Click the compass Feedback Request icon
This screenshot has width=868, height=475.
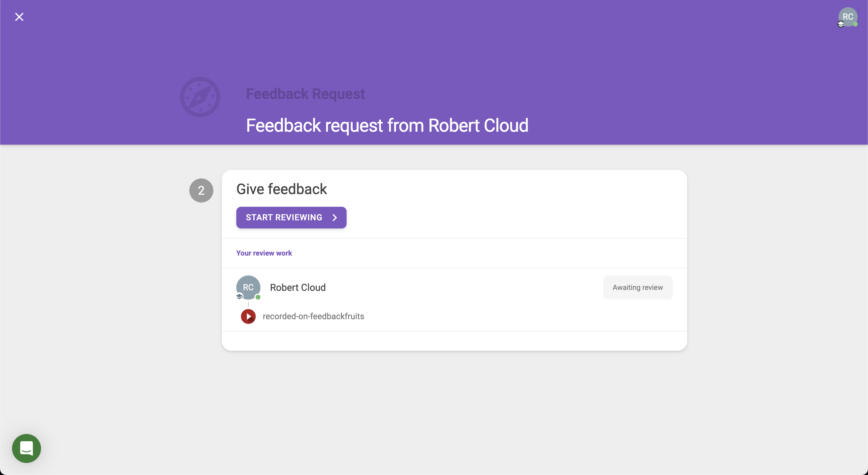pos(200,97)
